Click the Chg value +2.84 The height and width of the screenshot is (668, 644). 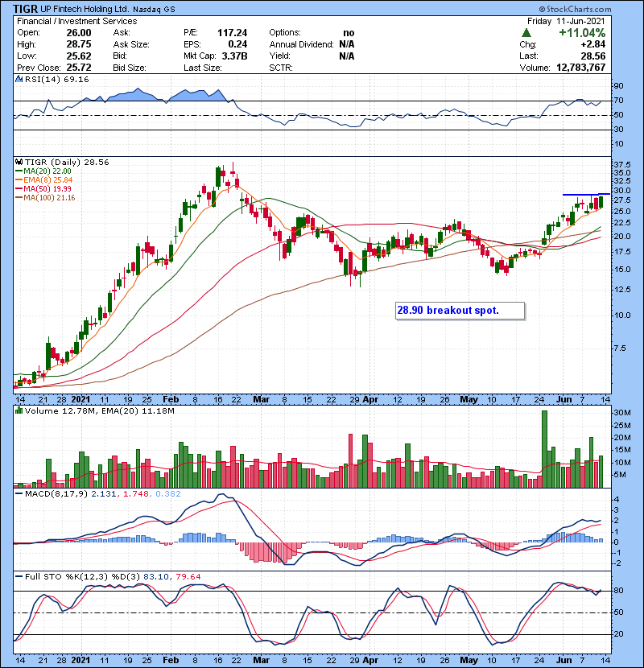click(593, 44)
